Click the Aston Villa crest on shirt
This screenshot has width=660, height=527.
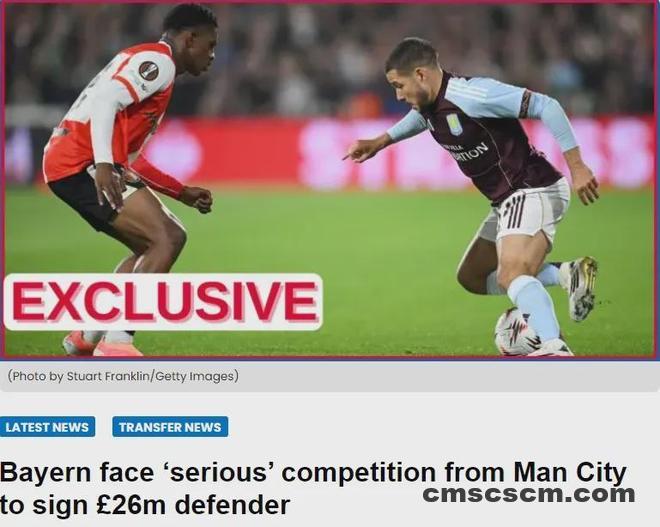454,125
